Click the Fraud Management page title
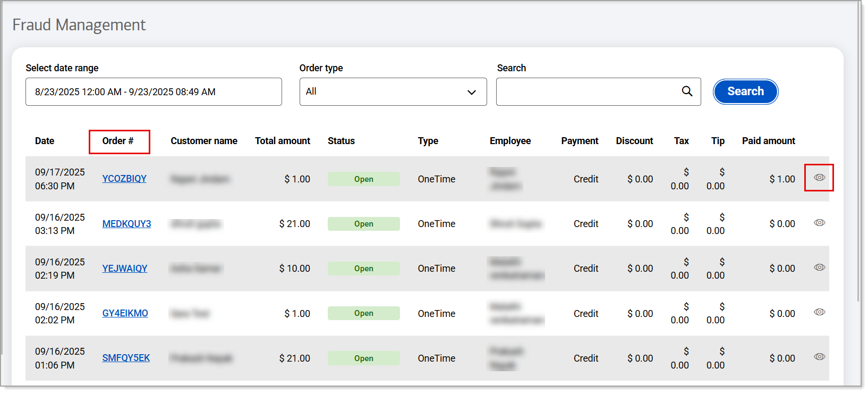The image size is (868, 393). (79, 25)
